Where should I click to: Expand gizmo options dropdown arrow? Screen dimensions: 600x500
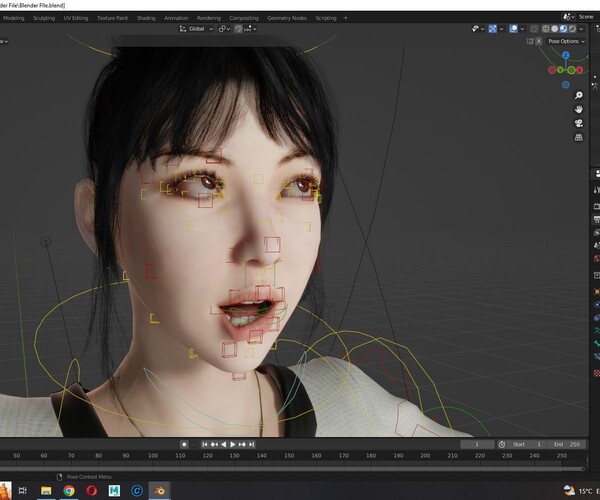(x=501, y=29)
